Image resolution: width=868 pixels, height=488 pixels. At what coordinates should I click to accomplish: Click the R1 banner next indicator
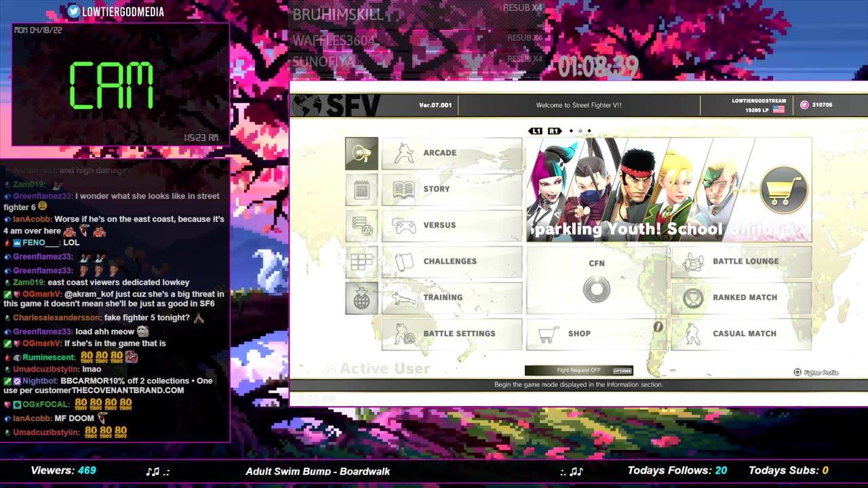[x=554, y=131]
